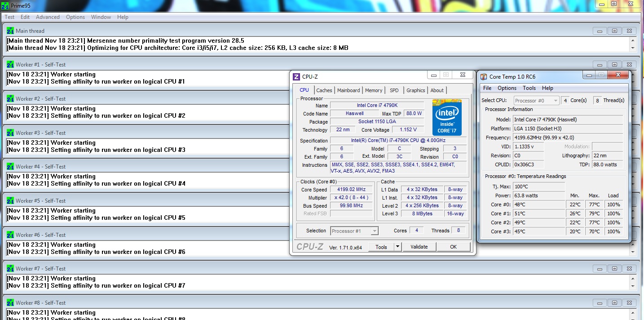The width and height of the screenshot is (644, 320).
Task: Click the Tools button in CPU-Z
Action: point(381,247)
